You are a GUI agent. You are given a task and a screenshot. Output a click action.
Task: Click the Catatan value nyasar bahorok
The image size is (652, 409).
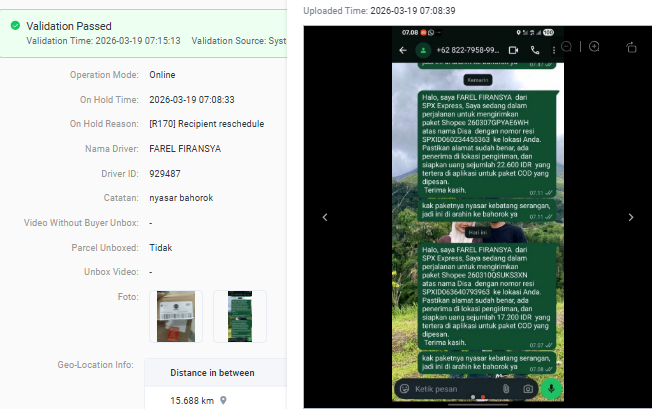tap(181, 198)
